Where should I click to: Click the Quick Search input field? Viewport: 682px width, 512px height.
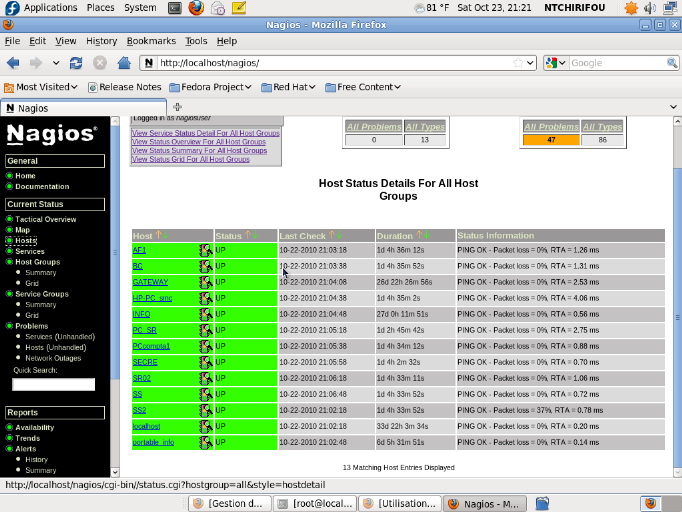pyautogui.click(x=53, y=384)
